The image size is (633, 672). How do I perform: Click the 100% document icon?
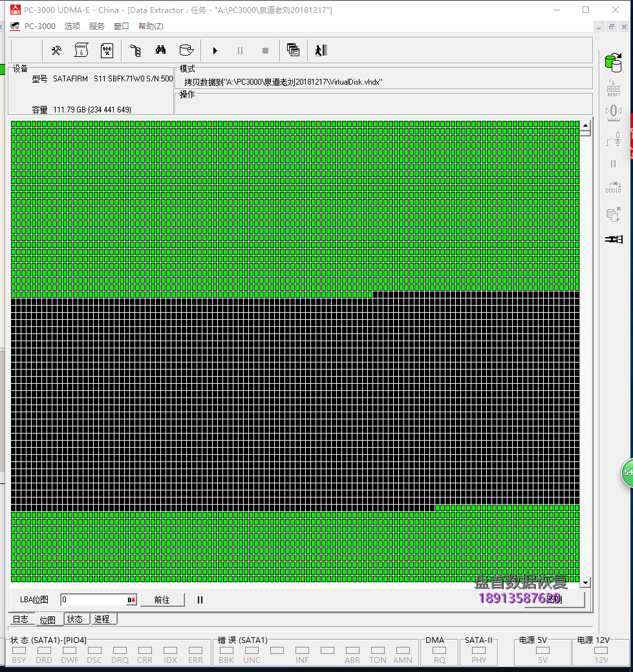coord(107,50)
